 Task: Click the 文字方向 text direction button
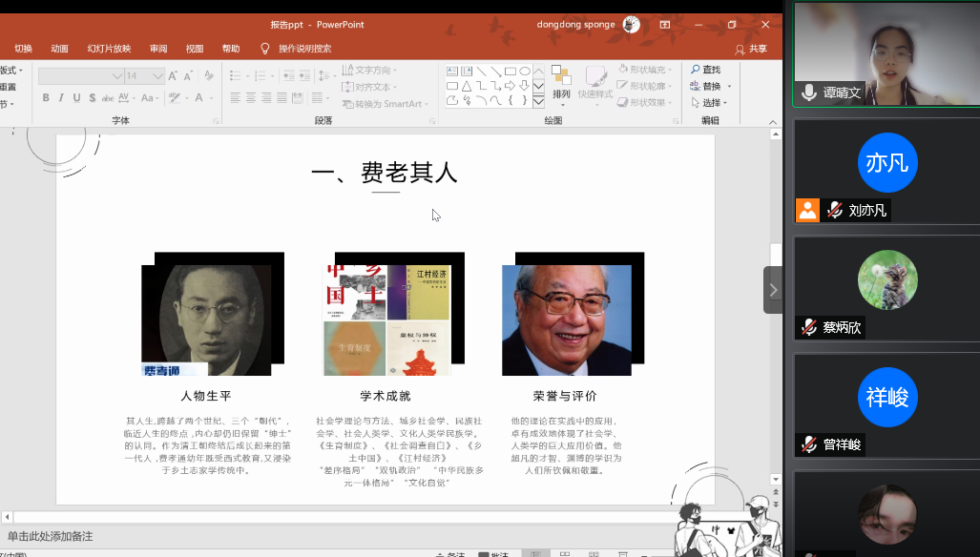(x=369, y=70)
